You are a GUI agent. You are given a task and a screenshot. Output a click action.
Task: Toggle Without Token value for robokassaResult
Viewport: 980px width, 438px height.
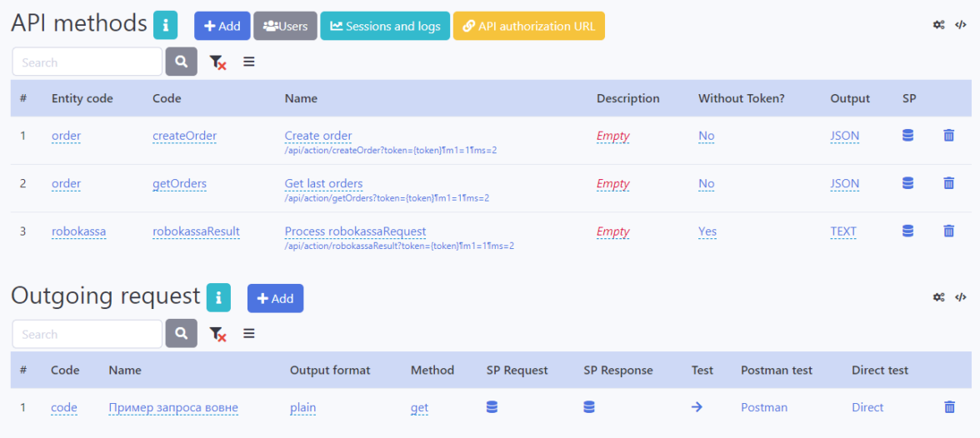pos(707,231)
